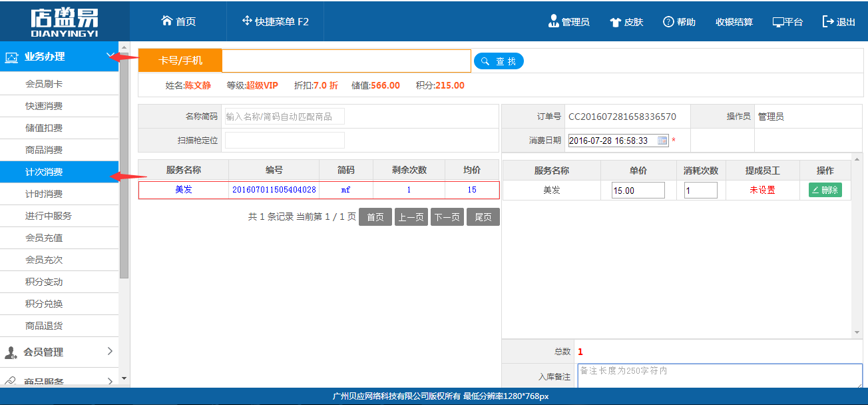Click the administrator person icon

click(553, 21)
